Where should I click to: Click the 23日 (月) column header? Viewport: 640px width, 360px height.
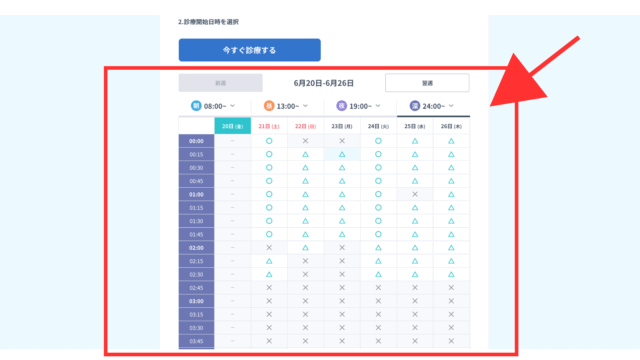342,126
